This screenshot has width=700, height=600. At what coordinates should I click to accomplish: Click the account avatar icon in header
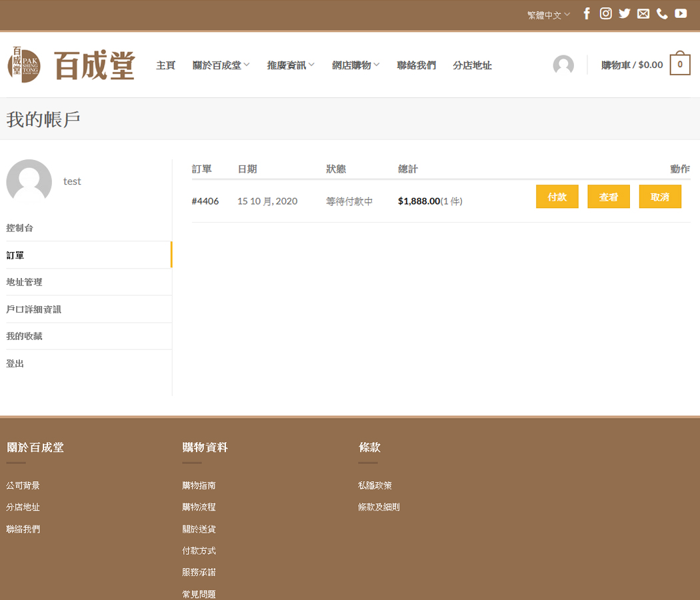(x=563, y=65)
